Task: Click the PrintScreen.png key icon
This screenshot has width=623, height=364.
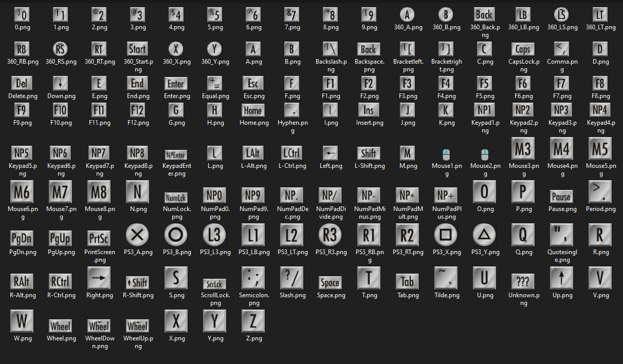Action: [x=99, y=238]
